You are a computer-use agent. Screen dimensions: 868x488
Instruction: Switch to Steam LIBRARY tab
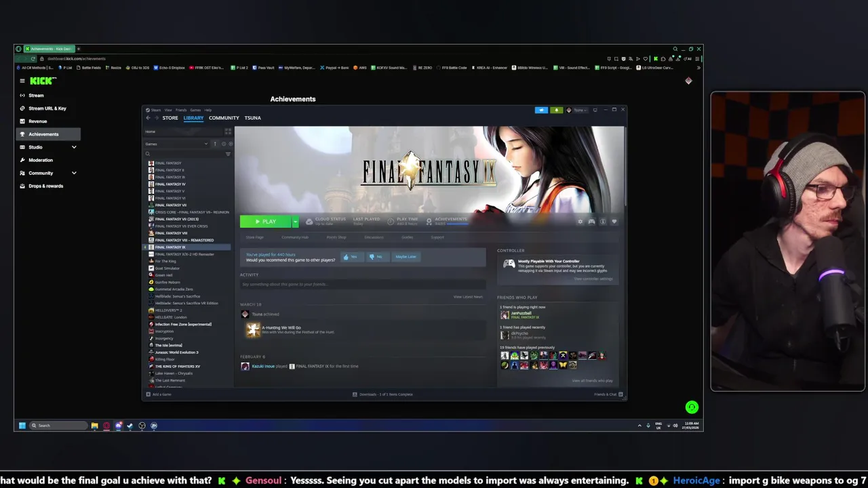point(193,118)
